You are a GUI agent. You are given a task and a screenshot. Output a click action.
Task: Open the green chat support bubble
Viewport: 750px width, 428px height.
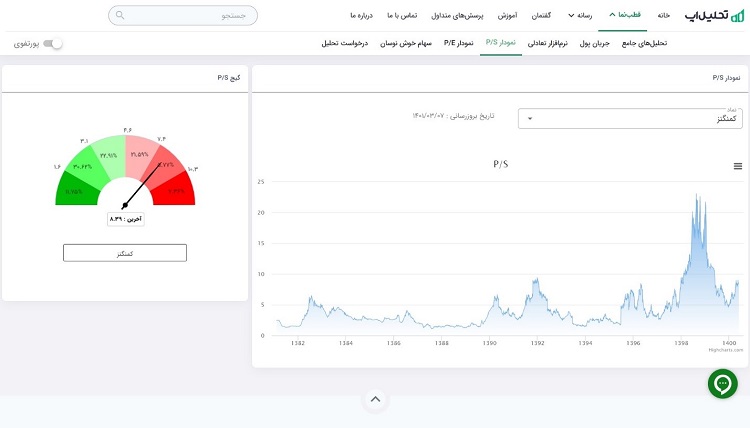(723, 384)
